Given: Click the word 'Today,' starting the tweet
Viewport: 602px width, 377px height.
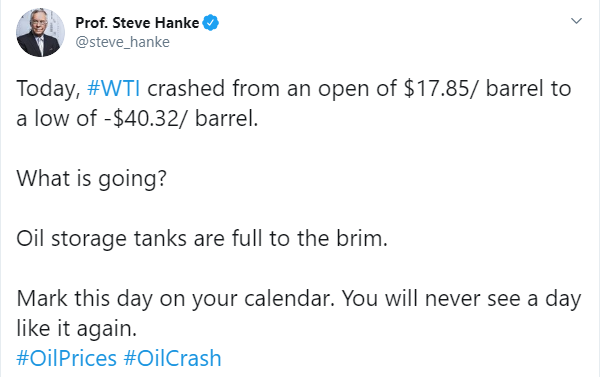Looking at the screenshot, I should [48, 89].
